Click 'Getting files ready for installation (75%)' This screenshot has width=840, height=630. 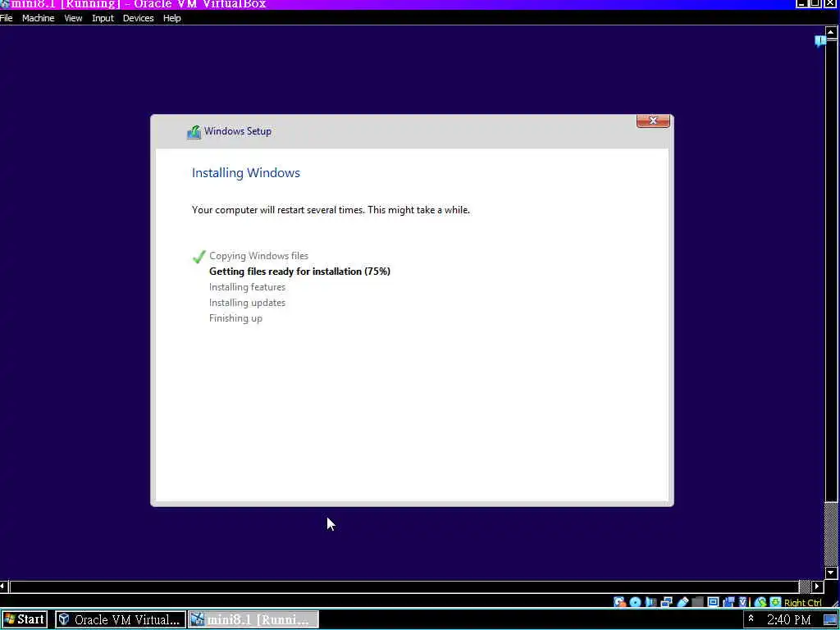(x=299, y=271)
